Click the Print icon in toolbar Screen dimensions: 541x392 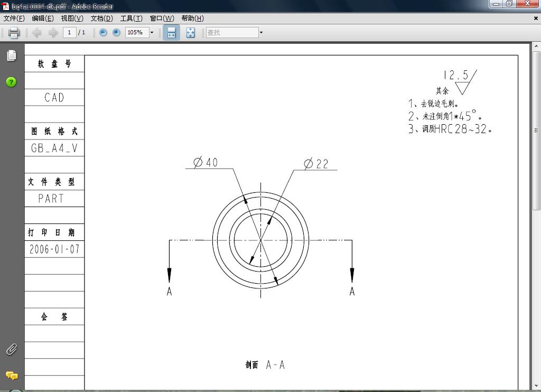click(14, 32)
